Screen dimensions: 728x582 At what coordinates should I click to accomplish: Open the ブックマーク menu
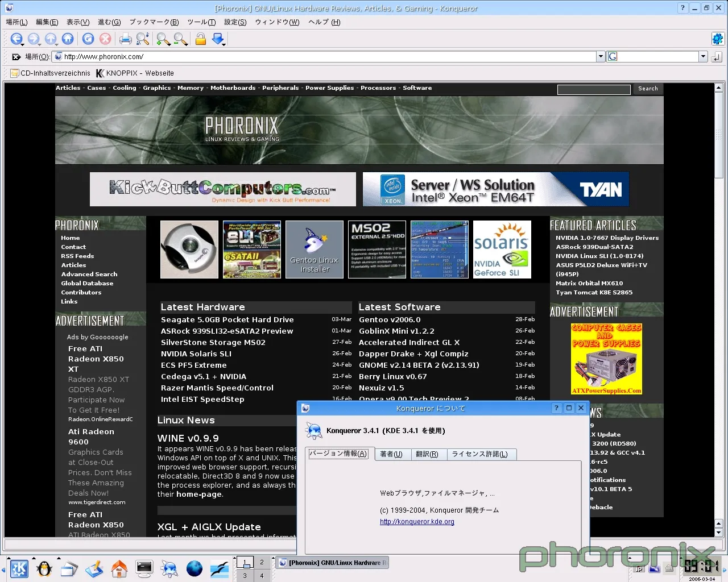click(x=154, y=22)
